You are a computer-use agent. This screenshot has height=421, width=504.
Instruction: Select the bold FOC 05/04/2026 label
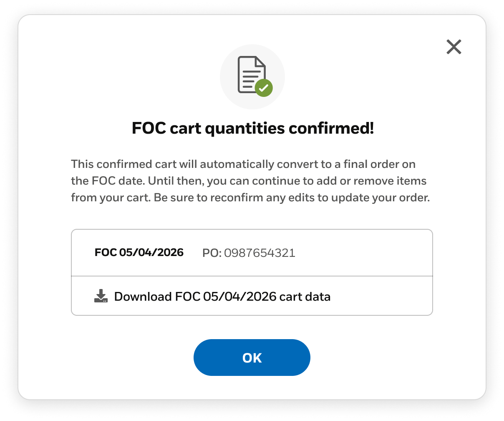point(139,252)
